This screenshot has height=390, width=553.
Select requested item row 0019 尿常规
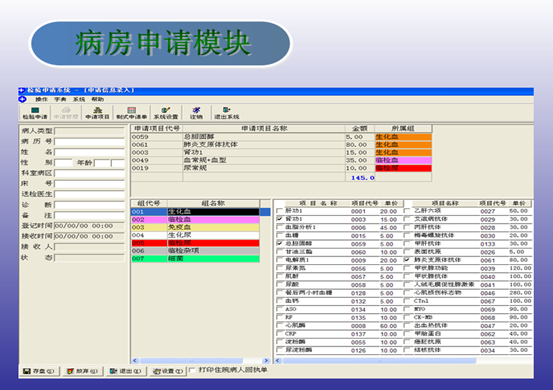click(281, 168)
